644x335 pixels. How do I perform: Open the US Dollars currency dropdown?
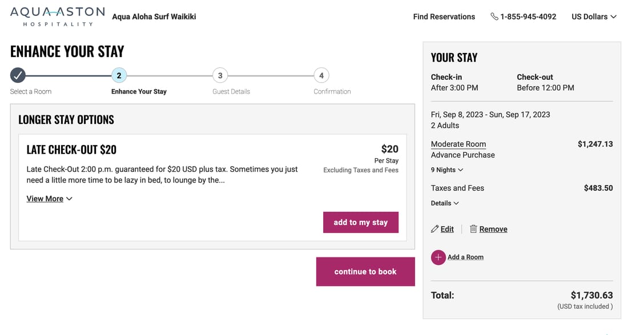594,17
